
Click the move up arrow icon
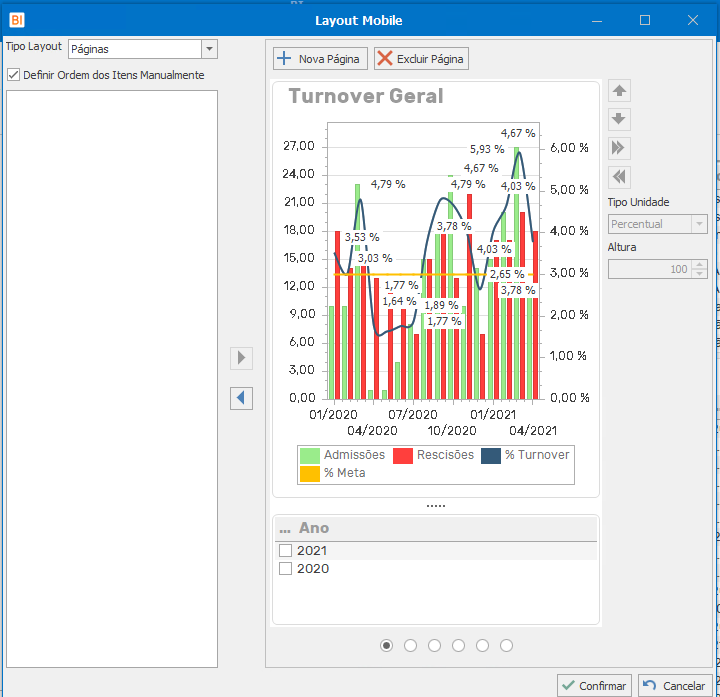coord(619,91)
